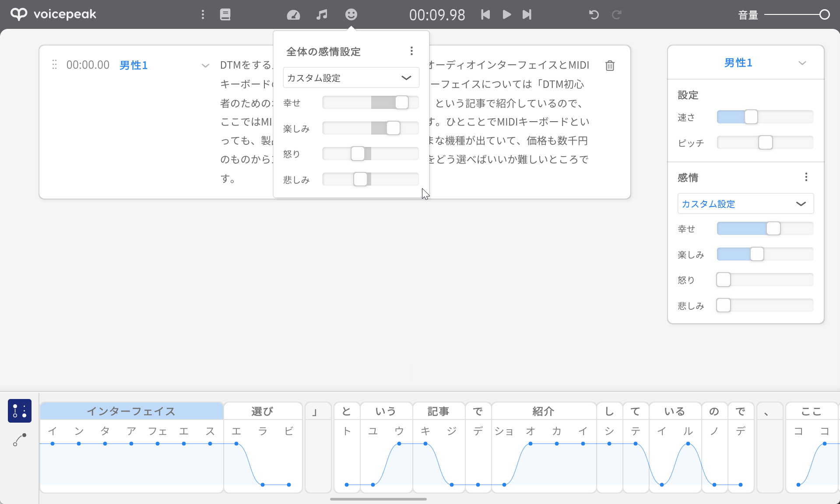Open the popup's emotion options menu
The width and height of the screenshot is (840, 504).
click(x=411, y=51)
